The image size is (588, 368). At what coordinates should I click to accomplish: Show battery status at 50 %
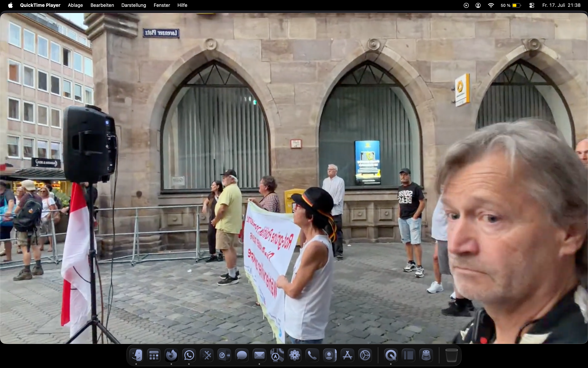(511, 5)
